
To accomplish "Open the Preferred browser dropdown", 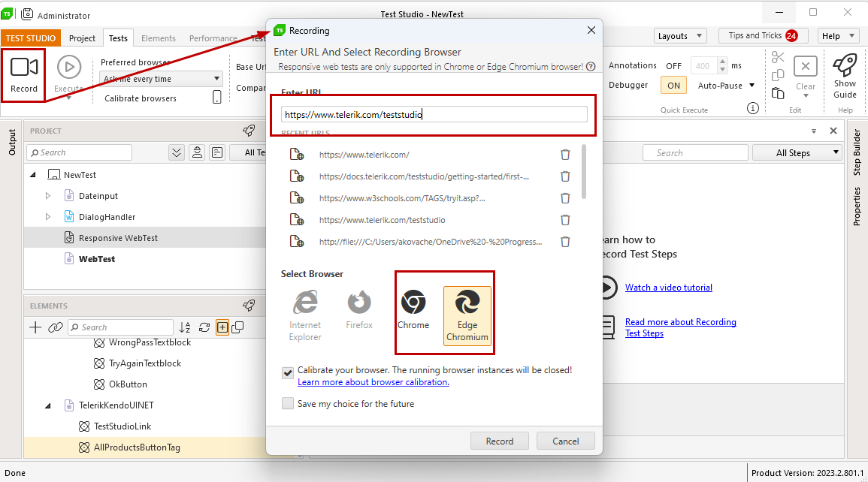I will (161, 79).
